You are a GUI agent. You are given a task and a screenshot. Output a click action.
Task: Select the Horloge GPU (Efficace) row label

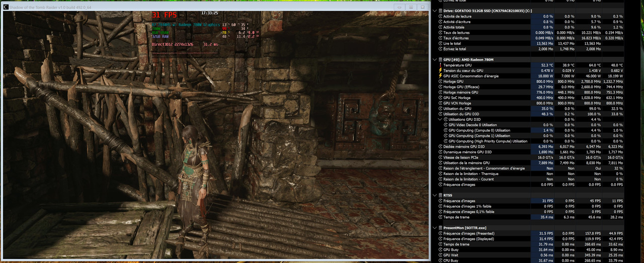[x=460, y=87]
